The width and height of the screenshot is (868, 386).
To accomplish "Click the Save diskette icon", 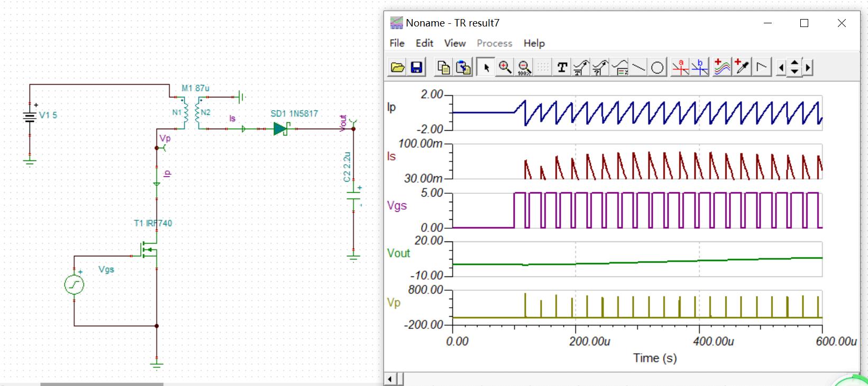I will [416, 67].
